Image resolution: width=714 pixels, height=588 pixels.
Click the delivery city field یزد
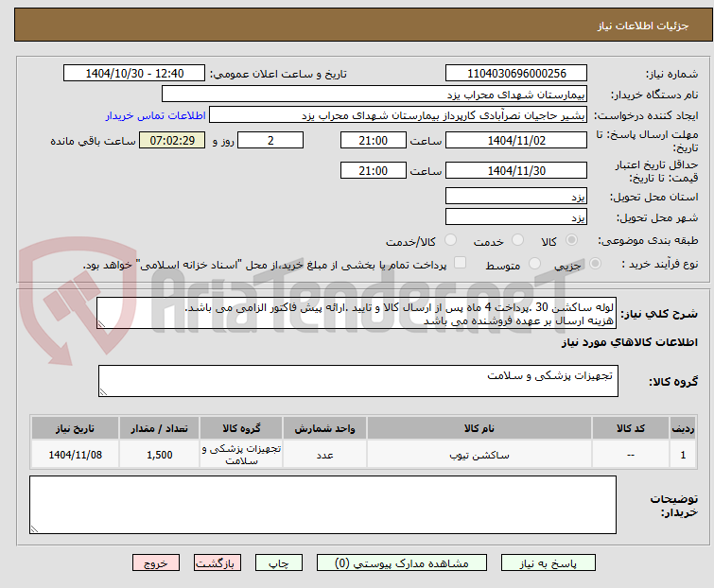click(x=516, y=217)
